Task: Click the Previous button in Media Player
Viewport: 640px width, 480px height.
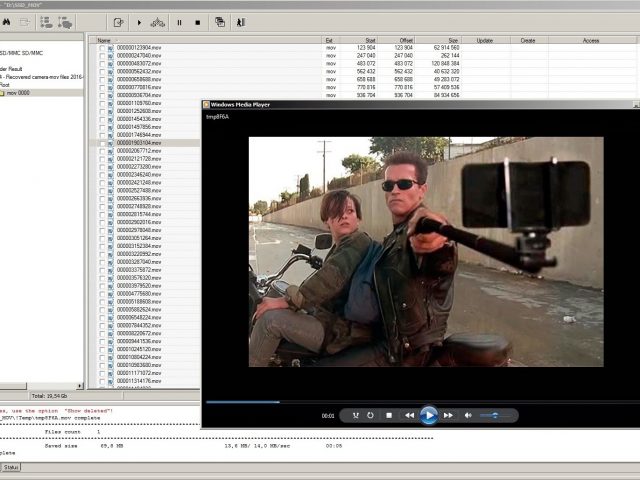Action: point(409,416)
